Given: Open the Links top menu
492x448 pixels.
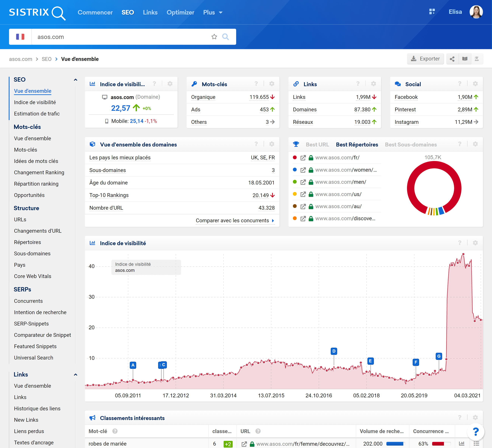Looking at the screenshot, I should click(x=150, y=12).
